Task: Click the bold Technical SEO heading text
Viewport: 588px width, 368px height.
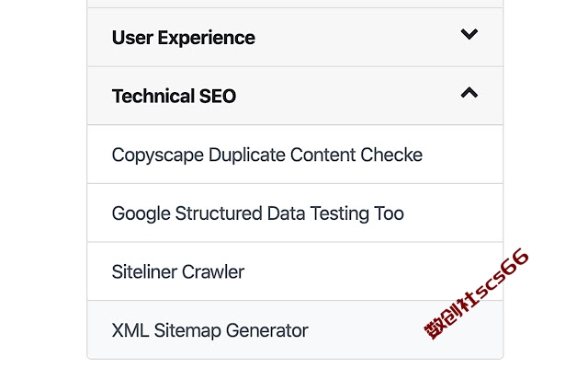Action: coord(174,96)
